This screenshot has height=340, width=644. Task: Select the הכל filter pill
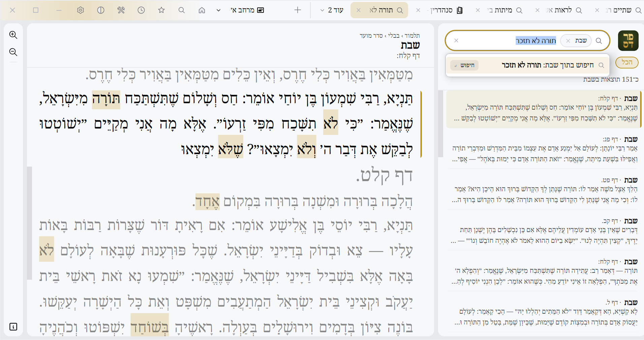click(627, 62)
